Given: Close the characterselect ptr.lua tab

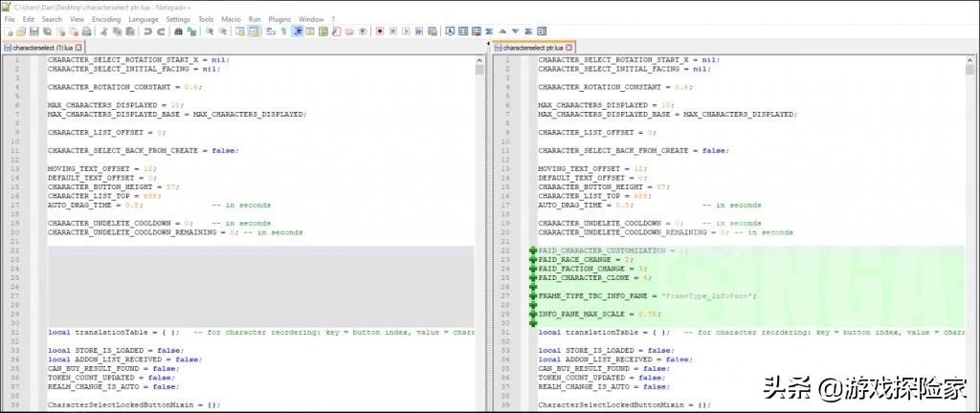Looking at the screenshot, I should pos(568,48).
